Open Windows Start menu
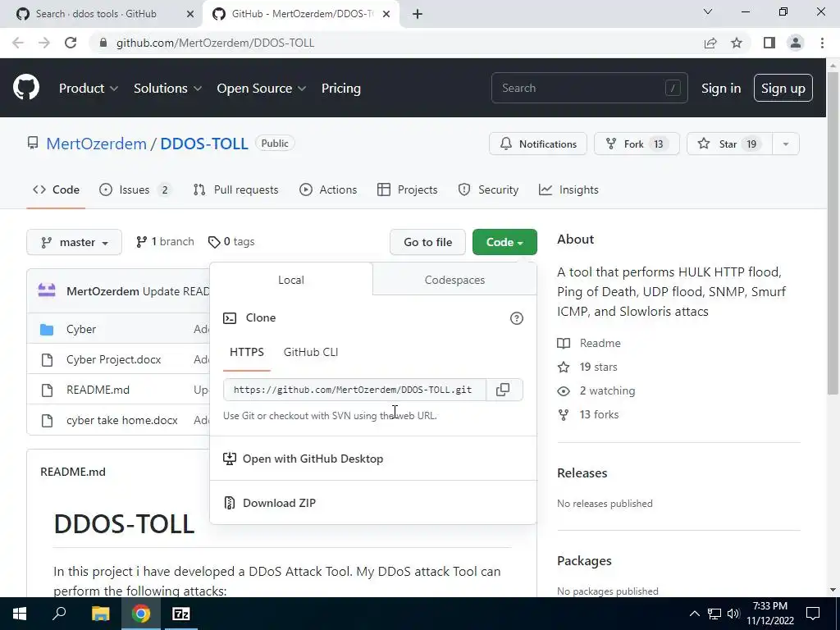This screenshot has height=630, width=840. pos(20,614)
